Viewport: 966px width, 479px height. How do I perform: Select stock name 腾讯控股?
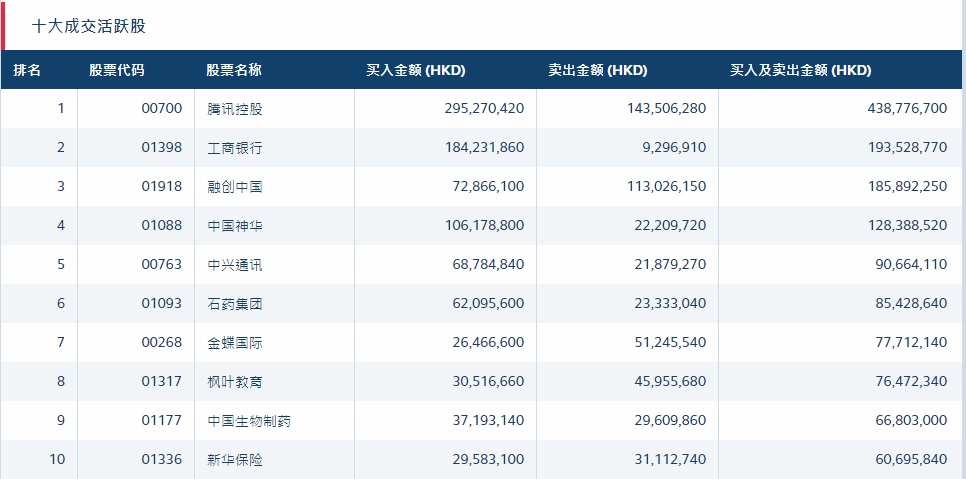[235, 109]
